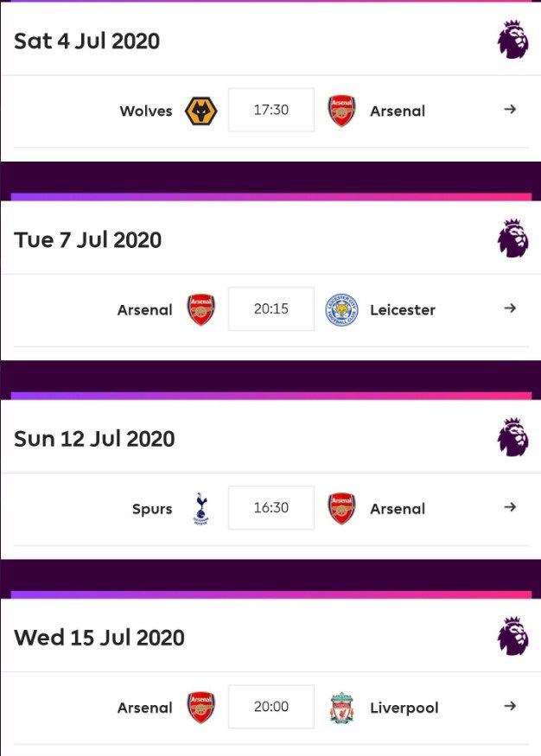541x756 pixels.
Task: Select the 20:00 kickoff time box
Action: 271,707
